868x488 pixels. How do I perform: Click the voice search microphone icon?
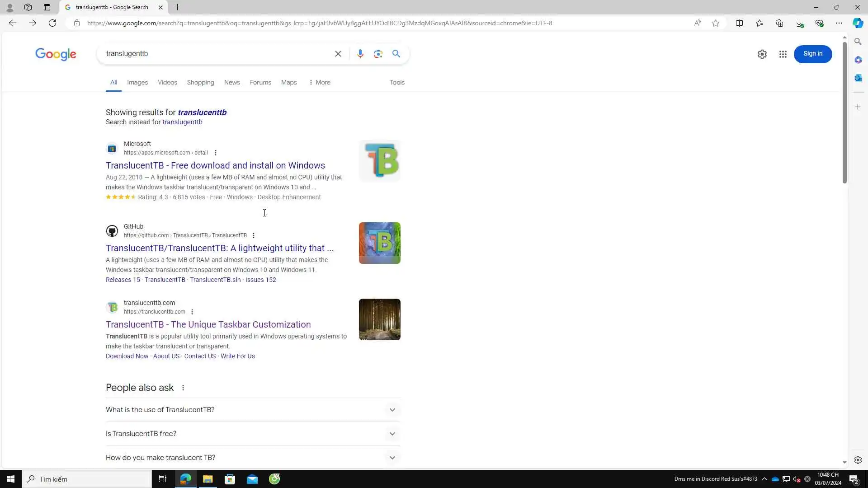point(360,54)
